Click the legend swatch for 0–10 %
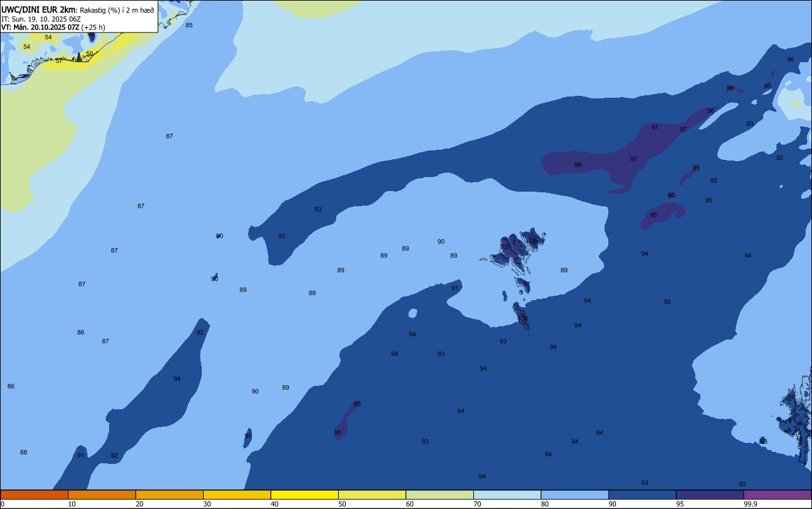 point(34,494)
